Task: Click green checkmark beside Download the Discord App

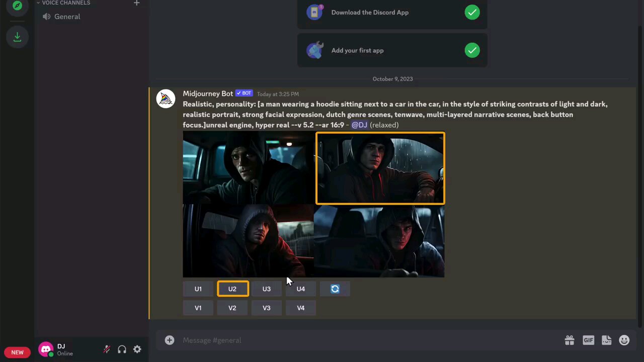Action: [x=472, y=13]
